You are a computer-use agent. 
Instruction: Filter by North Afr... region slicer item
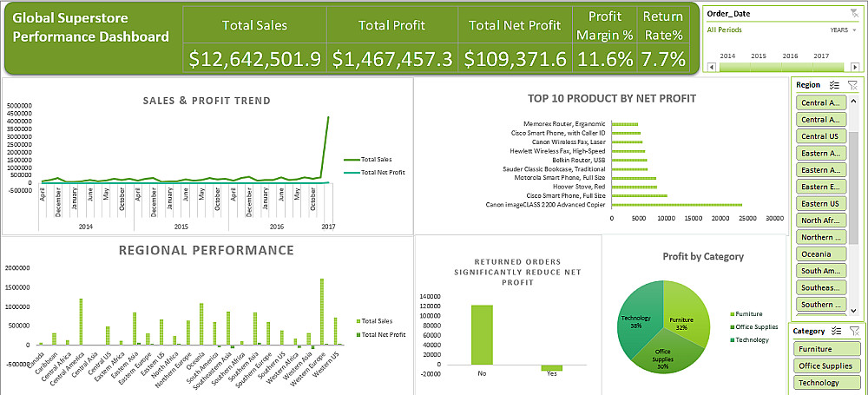(821, 221)
